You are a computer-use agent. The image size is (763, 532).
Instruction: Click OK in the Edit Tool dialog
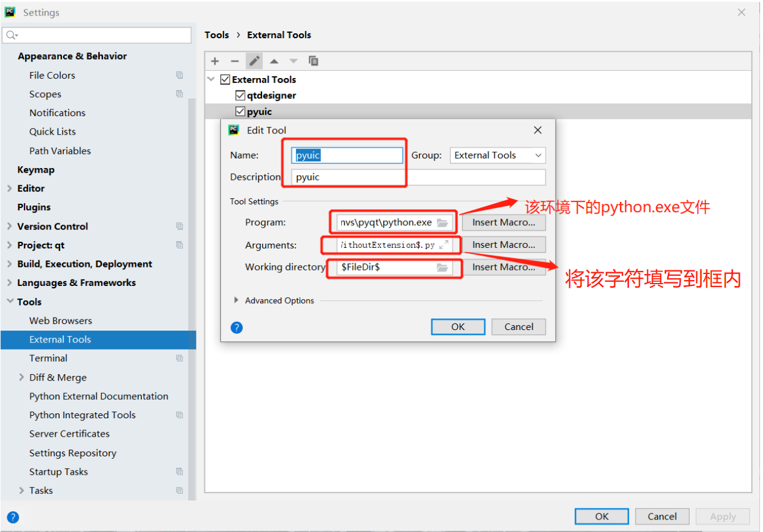tap(457, 326)
